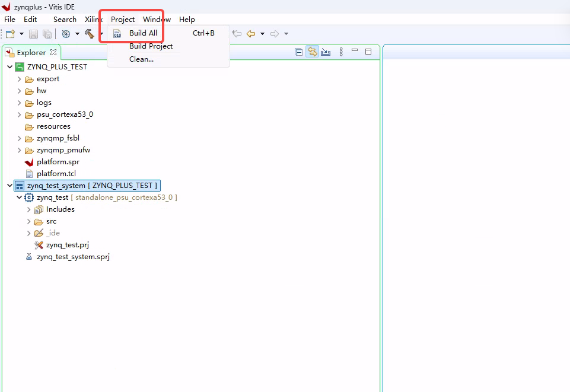Click the Save toolbar icon
Viewport: 570px width, 392px height.
(33, 34)
